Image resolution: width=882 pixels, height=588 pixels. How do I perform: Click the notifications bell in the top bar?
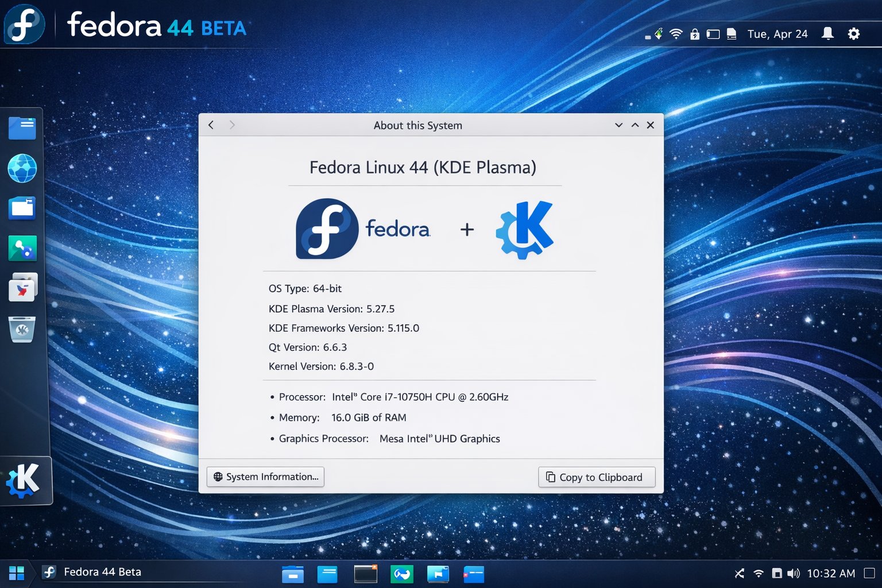click(x=827, y=33)
